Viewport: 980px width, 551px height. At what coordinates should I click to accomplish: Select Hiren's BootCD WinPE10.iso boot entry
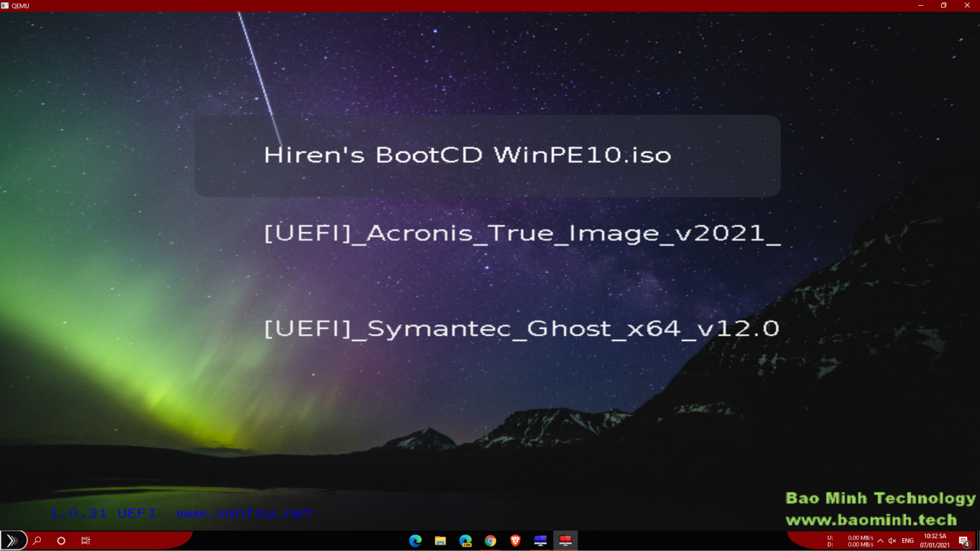tap(487, 156)
